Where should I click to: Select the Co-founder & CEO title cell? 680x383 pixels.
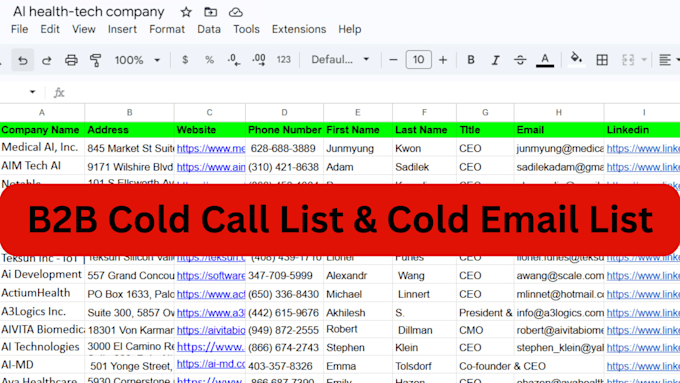click(x=502, y=366)
